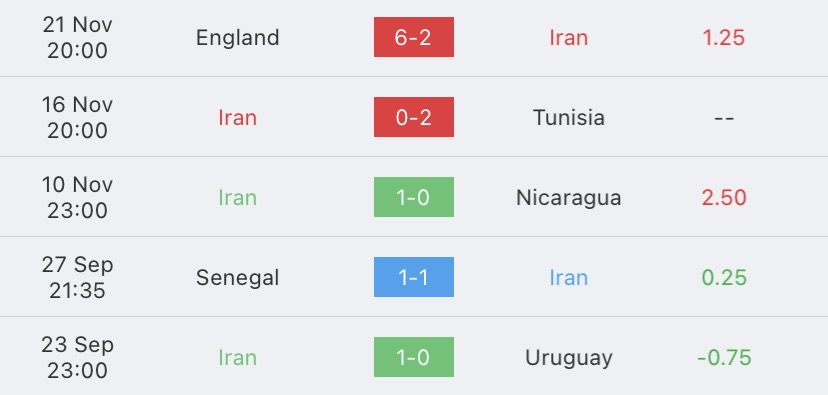
Task: Click red Iran name in England match
Action: coord(569,37)
